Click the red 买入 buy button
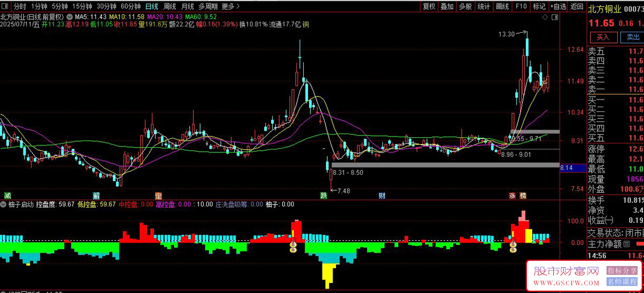This screenshot has width=644, height=293. pos(604,38)
